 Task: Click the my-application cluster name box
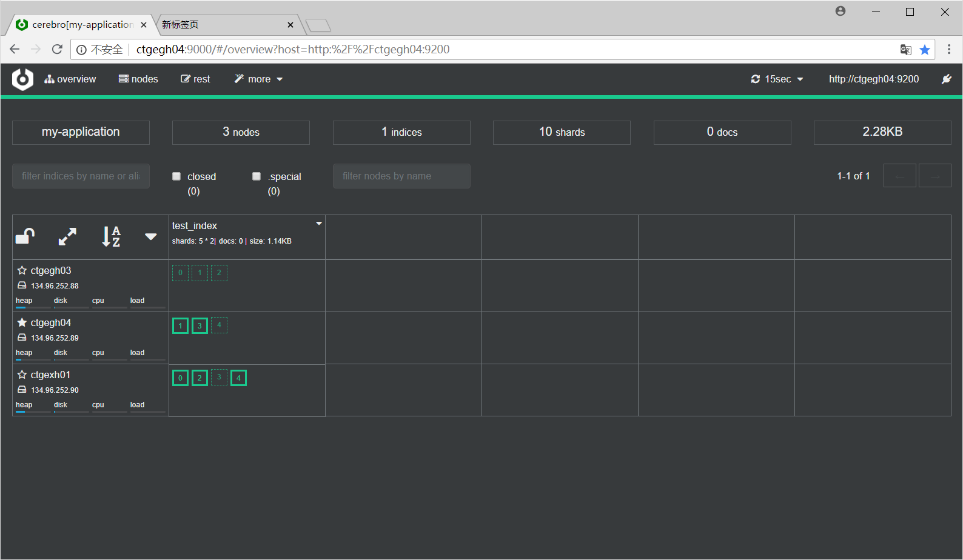point(81,132)
